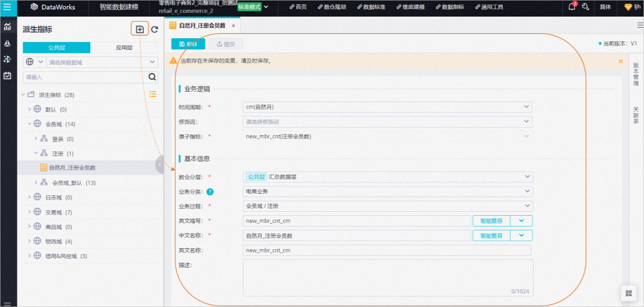Click the 保存 button
This screenshot has width=644, height=307.
point(188,44)
